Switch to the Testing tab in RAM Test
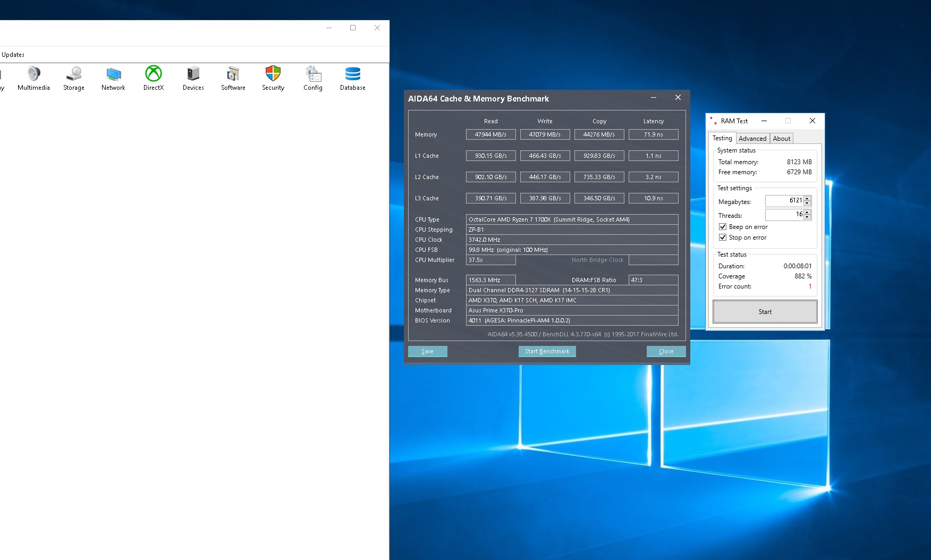 [722, 138]
